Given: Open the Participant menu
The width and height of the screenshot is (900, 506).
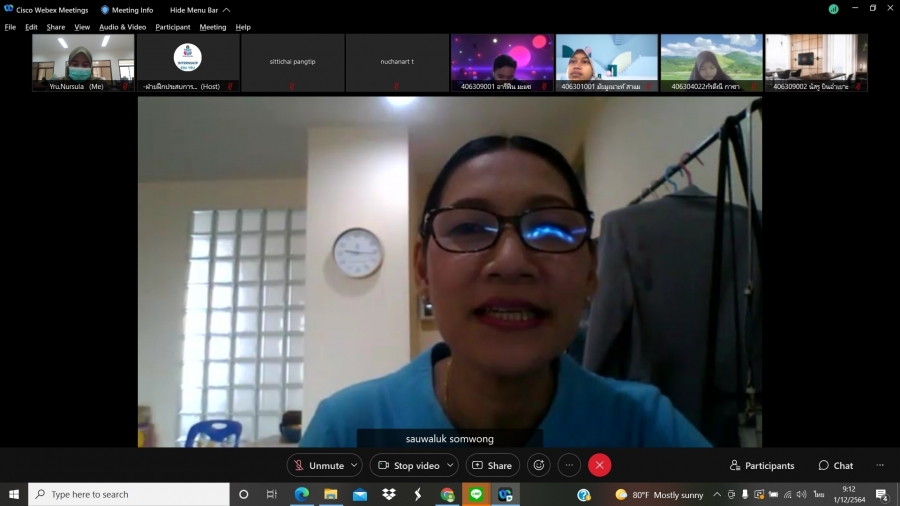Looking at the screenshot, I should (173, 27).
